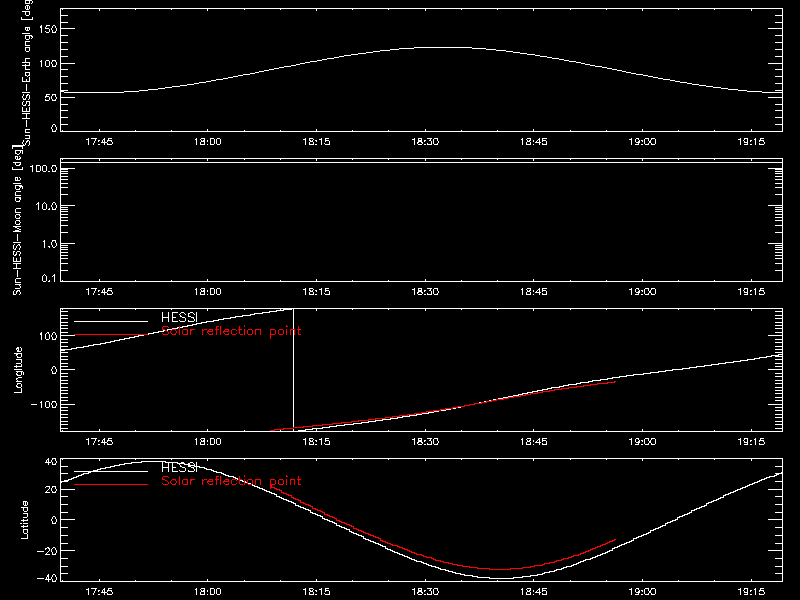Click 150 tick on Earth angle axis
Screen dimensions: 800x600
48,29
